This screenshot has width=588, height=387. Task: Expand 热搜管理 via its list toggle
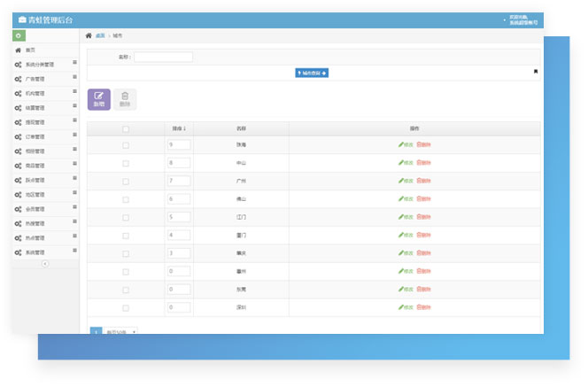pos(74,221)
